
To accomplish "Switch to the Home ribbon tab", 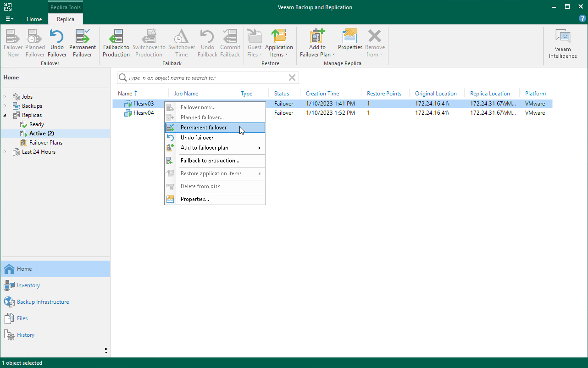I will (34, 19).
